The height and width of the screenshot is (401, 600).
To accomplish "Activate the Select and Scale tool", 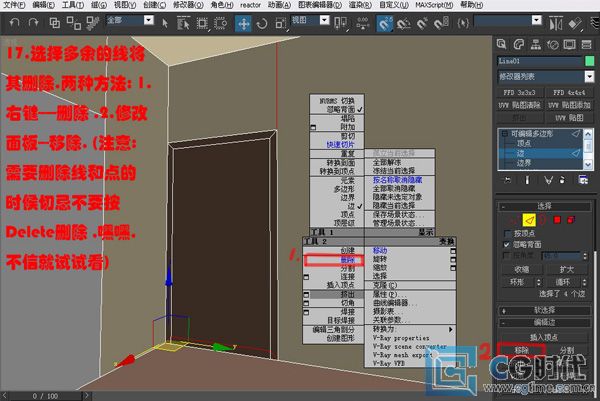I will coord(280,24).
